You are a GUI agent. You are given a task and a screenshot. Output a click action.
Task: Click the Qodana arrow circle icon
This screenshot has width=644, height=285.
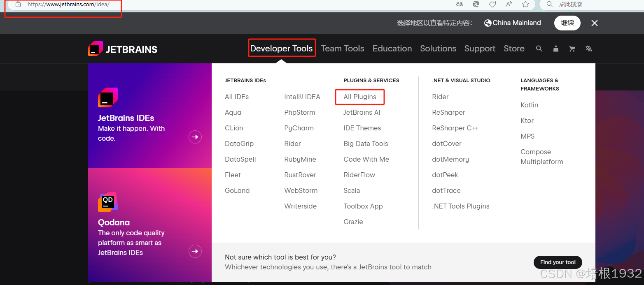click(x=195, y=251)
